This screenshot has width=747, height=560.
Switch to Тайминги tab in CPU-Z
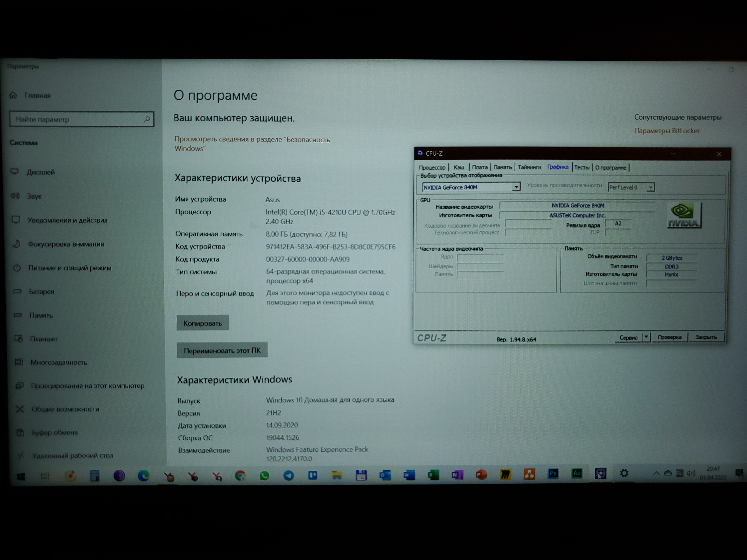coord(529,167)
